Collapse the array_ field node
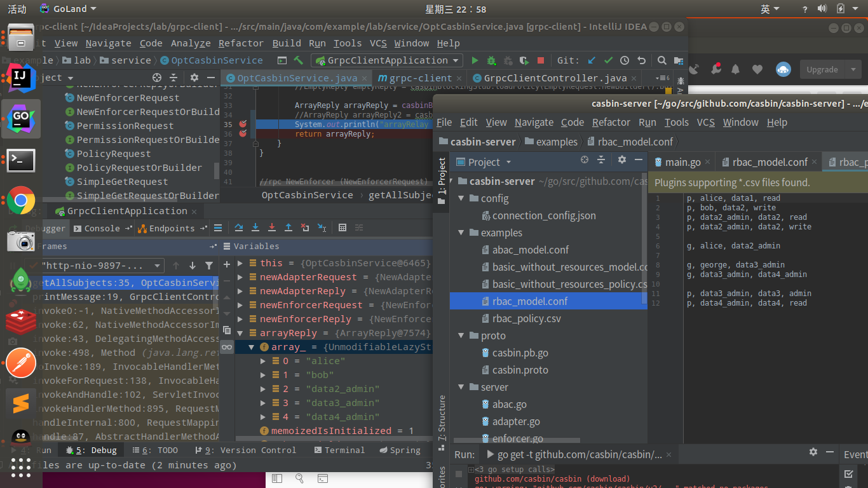Image resolution: width=868 pixels, height=488 pixels. 252,347
